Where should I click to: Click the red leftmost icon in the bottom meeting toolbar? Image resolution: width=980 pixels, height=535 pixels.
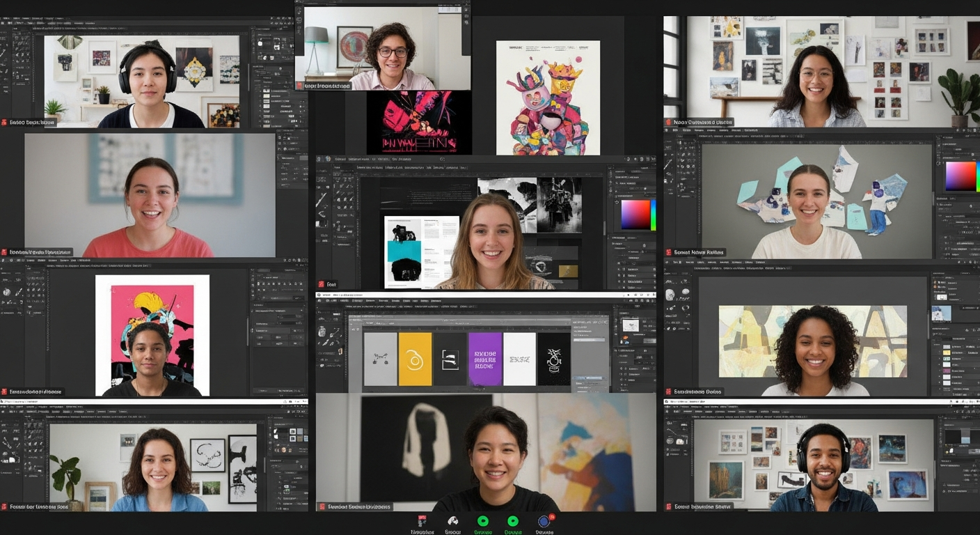click(x=422, y=521)
